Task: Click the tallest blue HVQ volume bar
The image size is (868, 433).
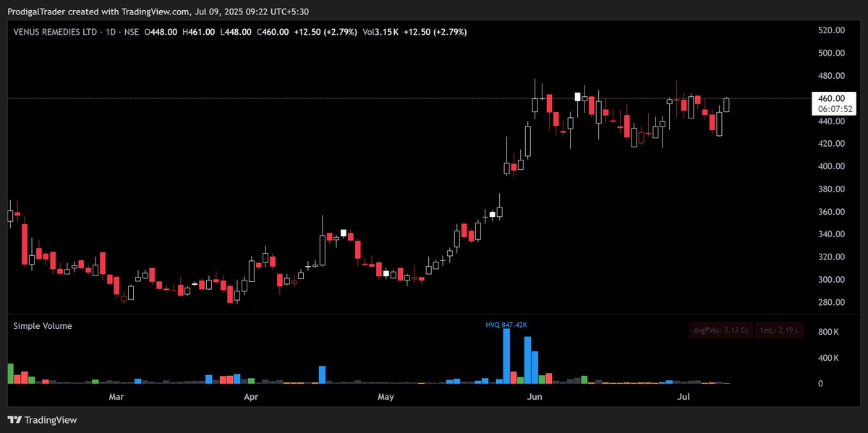Action: coord(506,356)
